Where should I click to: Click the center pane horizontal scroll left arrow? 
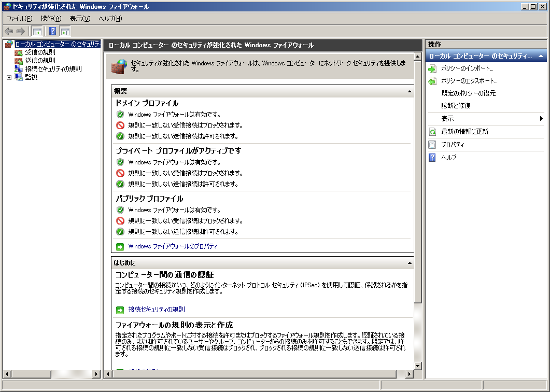point(108,374)
